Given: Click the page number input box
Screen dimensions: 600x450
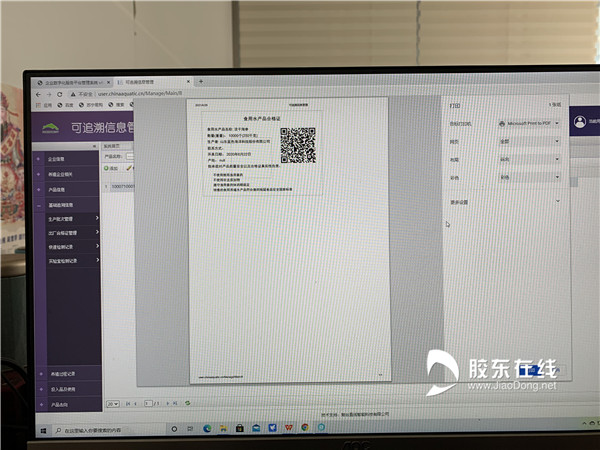Looking at the screenshot, I should pos(148,403).
